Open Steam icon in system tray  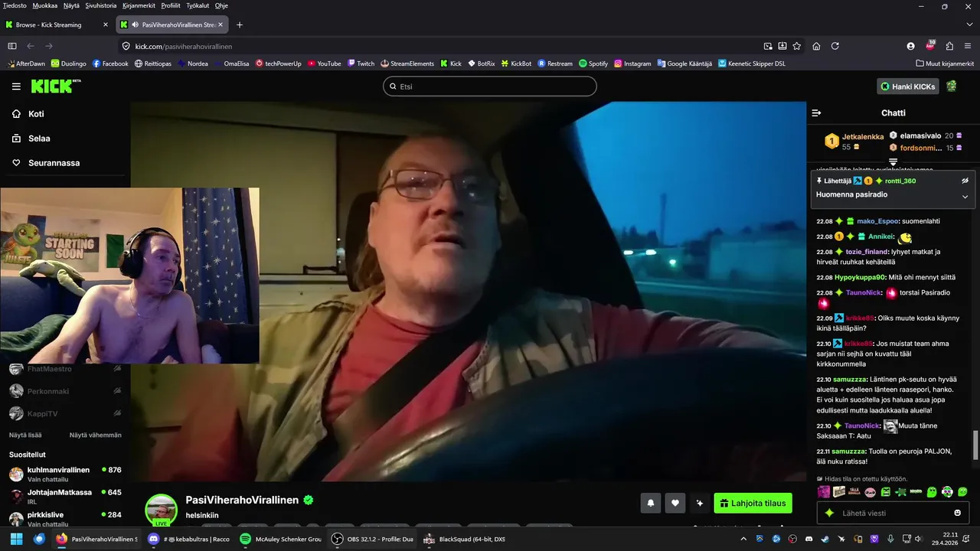(824, 539)
